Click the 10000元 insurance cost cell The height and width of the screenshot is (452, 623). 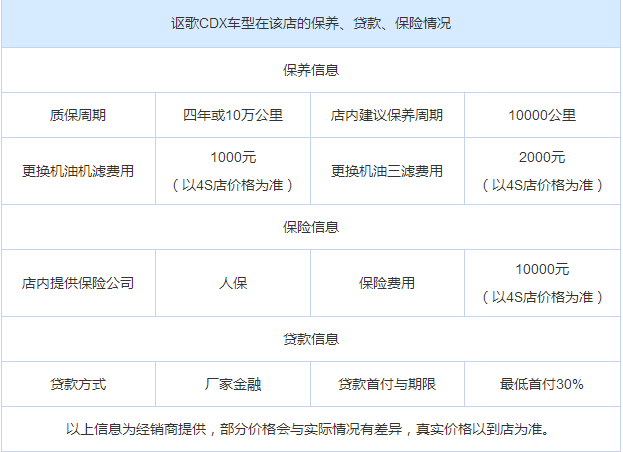542,283
